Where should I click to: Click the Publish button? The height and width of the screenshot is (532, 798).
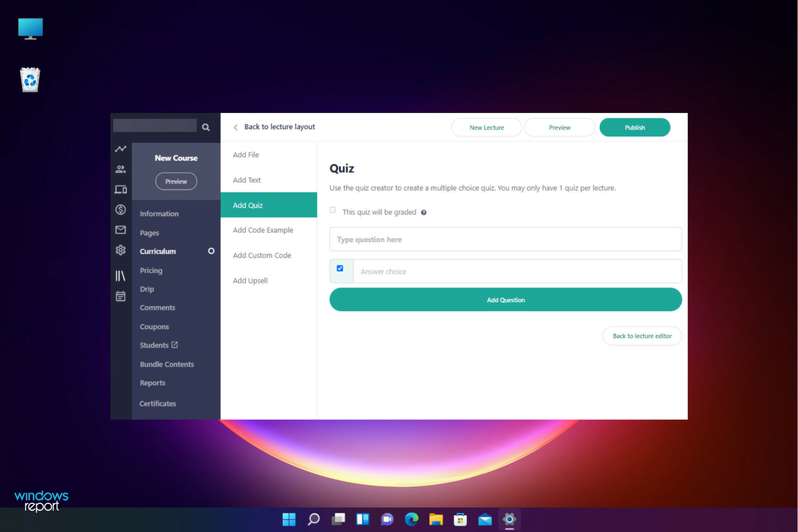click(634, 128)
